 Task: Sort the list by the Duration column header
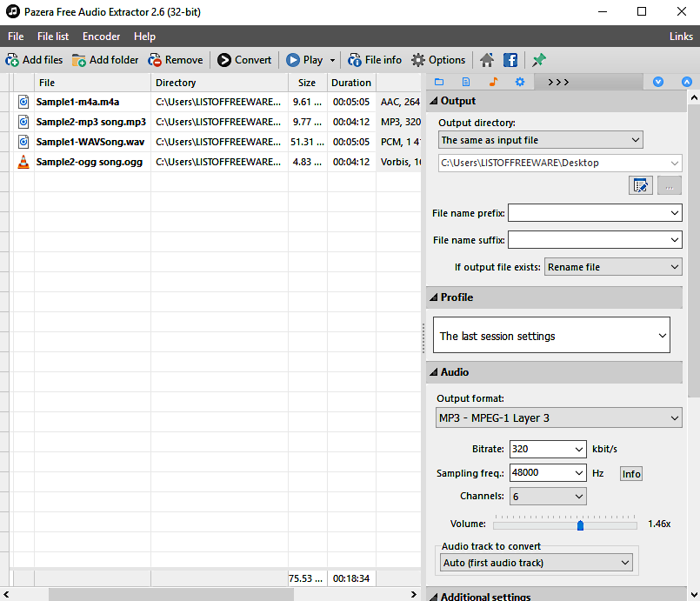[351, 83]
